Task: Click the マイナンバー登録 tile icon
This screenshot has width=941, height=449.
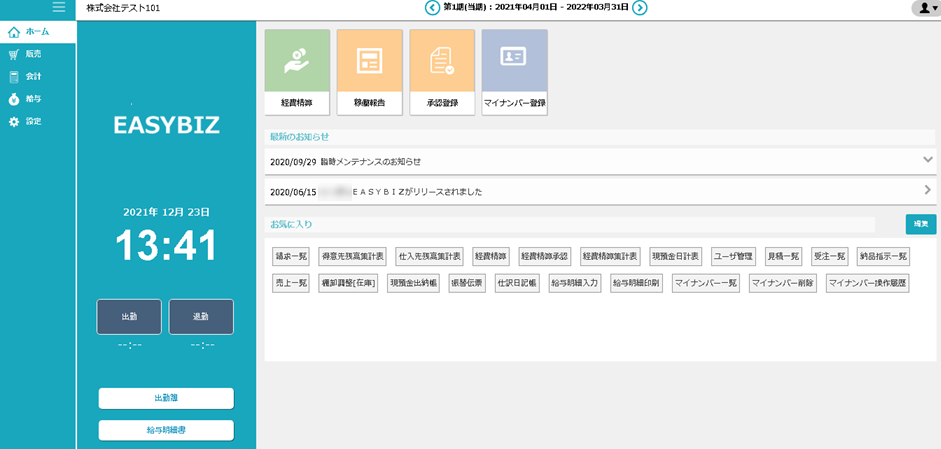Action: click(514, 60)
